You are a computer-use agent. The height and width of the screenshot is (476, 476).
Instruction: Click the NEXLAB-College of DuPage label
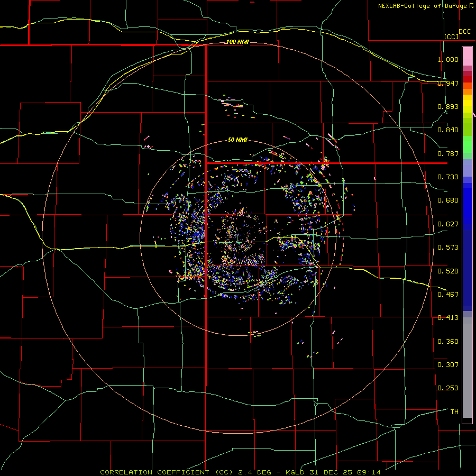click(422, 6)
